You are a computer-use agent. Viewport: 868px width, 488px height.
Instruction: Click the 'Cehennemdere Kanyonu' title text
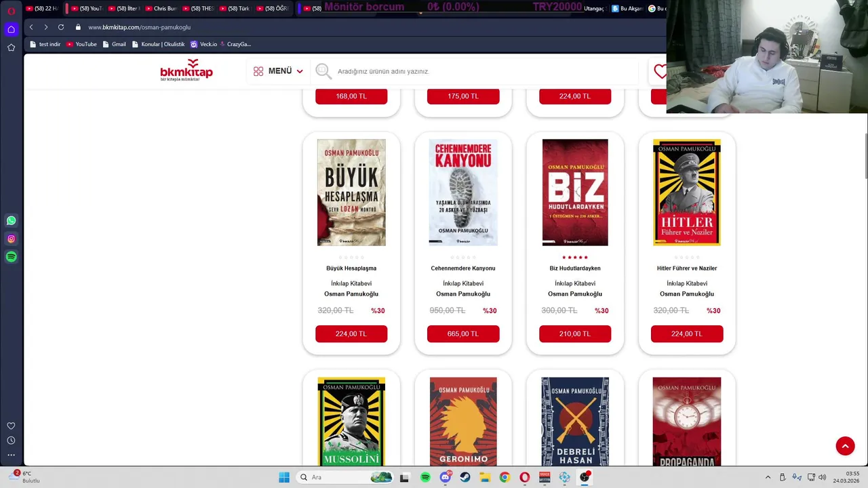(x=463, y=268)
